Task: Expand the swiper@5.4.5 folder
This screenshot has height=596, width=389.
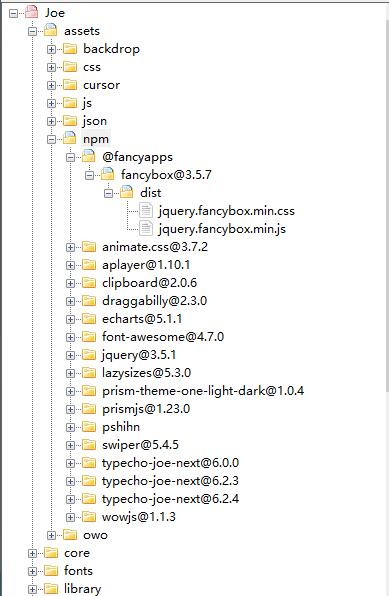Action: [x=70, y=445]
